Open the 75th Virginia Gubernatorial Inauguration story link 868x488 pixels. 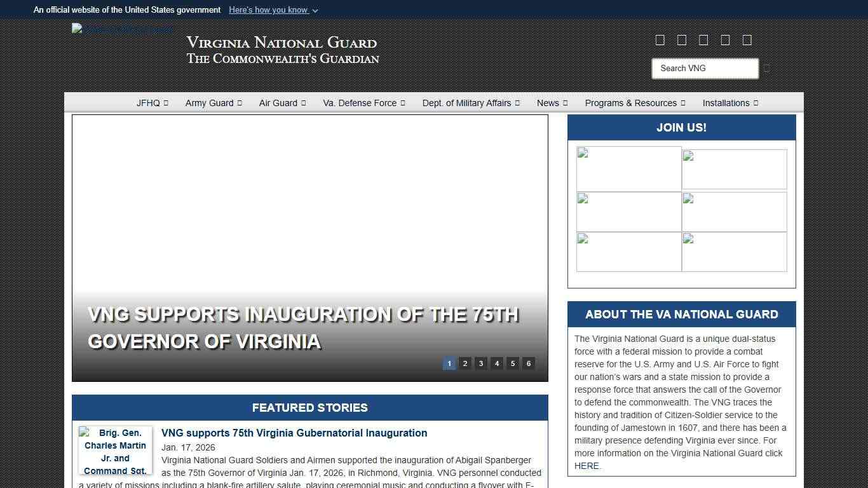point(294,433)
